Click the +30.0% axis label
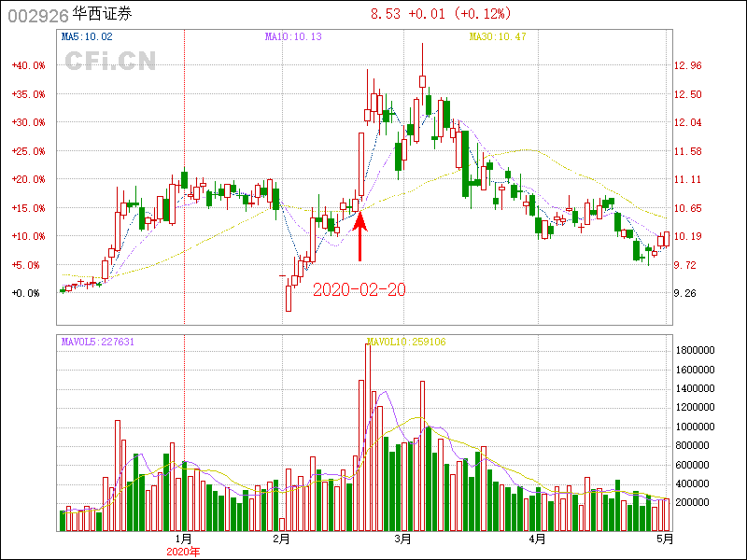The width and height of the screenshot is (747, 560). pyautogui.click(x=29, y=122)
